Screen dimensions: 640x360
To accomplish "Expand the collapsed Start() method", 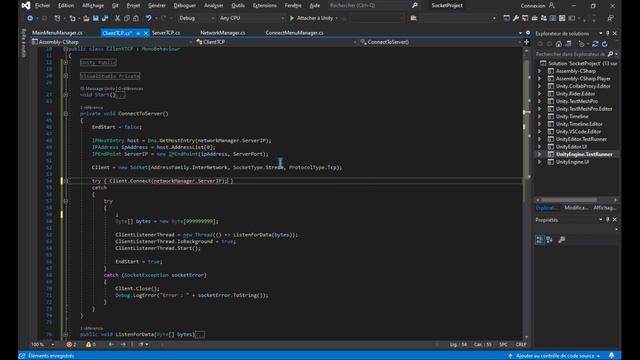I will tap(66, 95).
